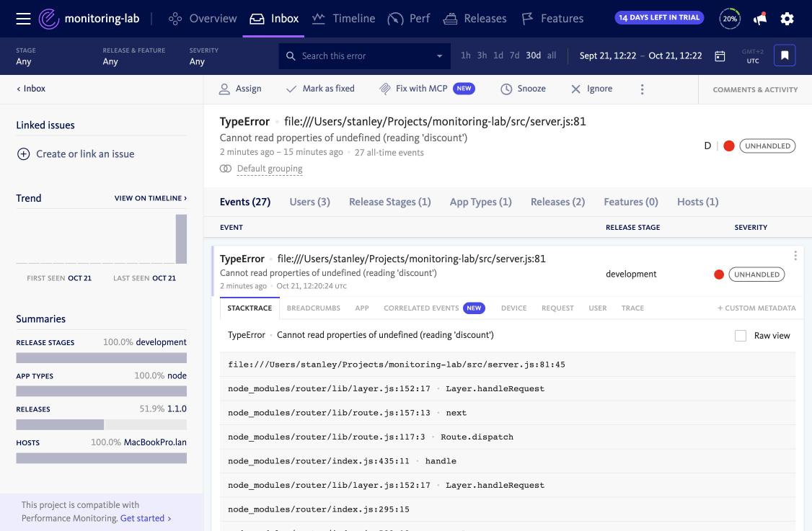
Task: Select the 3h time range
Action: (x=482, y=55)
